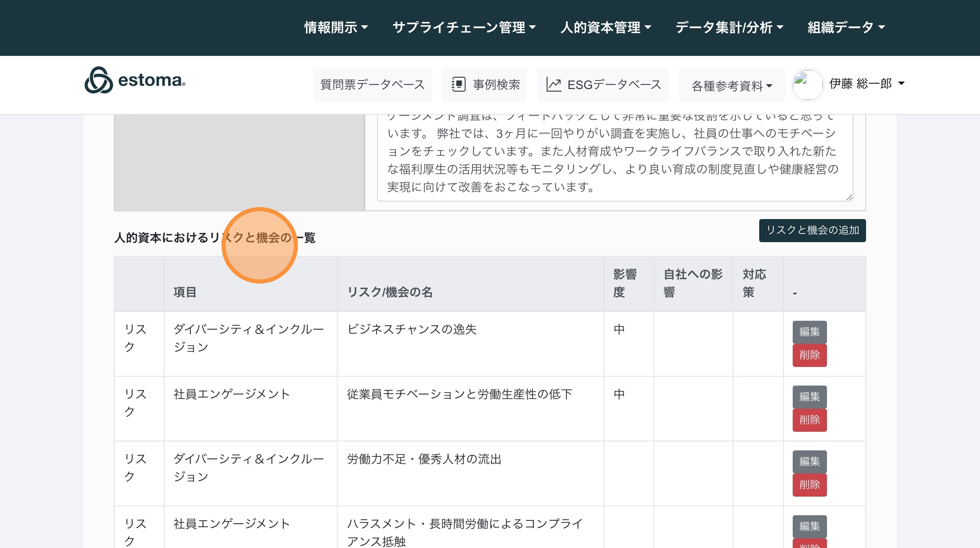
Task: Expand 人的資本管理 menu
Action: click(x=606, y=28)
